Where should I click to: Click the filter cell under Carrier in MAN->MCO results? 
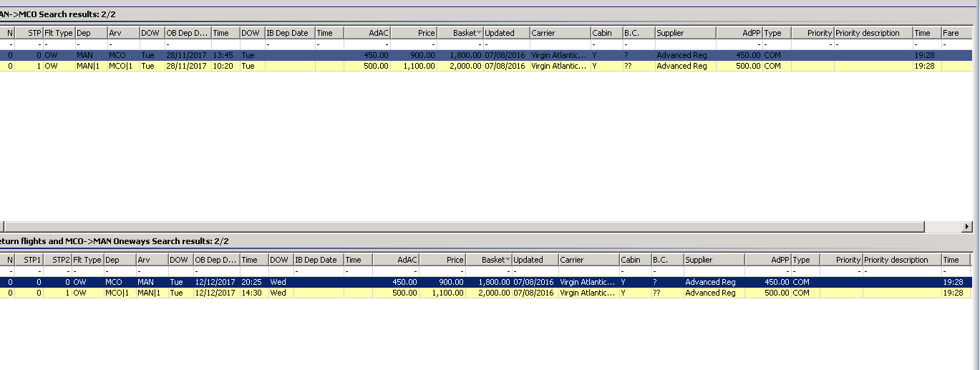pyautogui.click(x=560, y=44)
